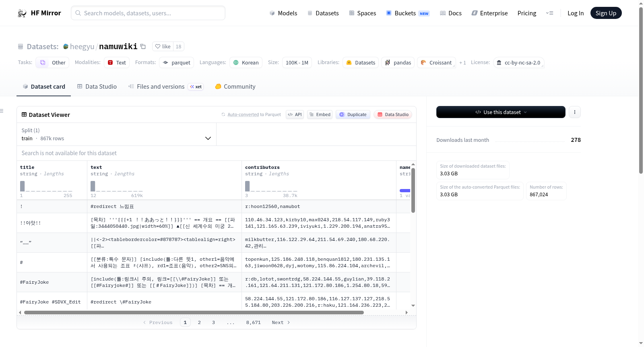644x347 pixels.
Task: Select the Korean language tag
Action: (x=246, y=62)
